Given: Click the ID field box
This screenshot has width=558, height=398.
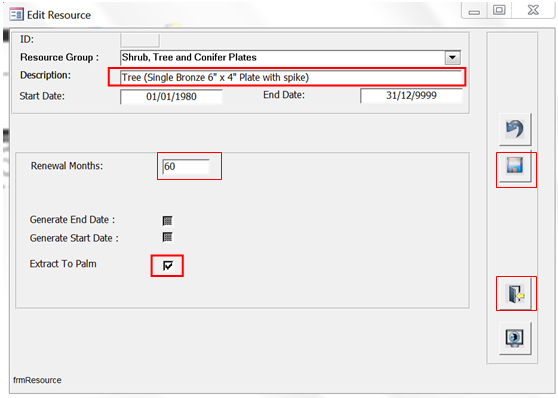Looking at the screenshot, I should (x=140, y=40).
